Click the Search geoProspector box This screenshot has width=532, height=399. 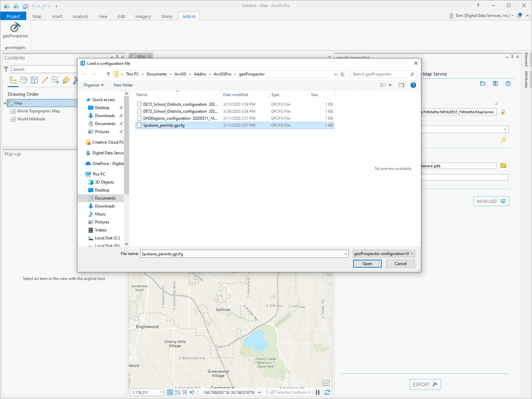point(383,74)
